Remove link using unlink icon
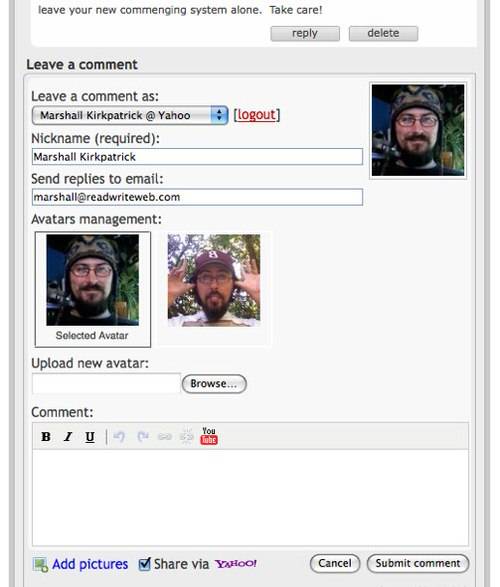The height and width of the screenshot is (587, 500). click(x=186, y=437)
